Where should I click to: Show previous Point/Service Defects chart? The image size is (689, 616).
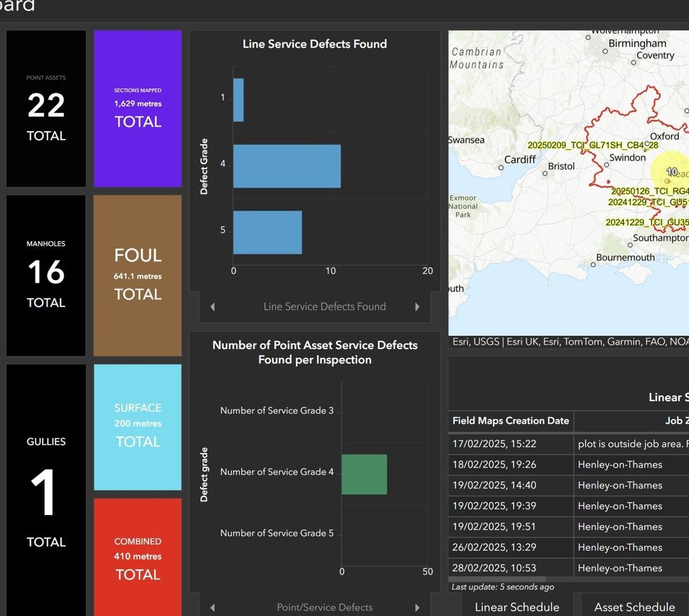click(x=213, y=608)
